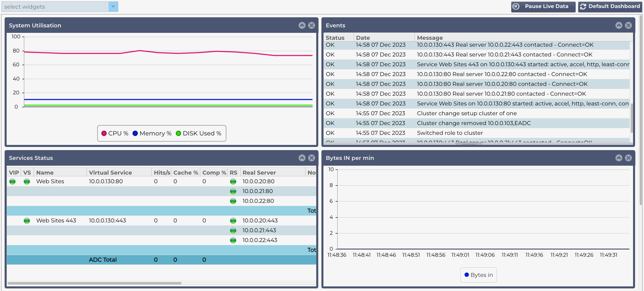
Task: Click the horizontal scrollbar in Services Status
Action: click(95, 282)
